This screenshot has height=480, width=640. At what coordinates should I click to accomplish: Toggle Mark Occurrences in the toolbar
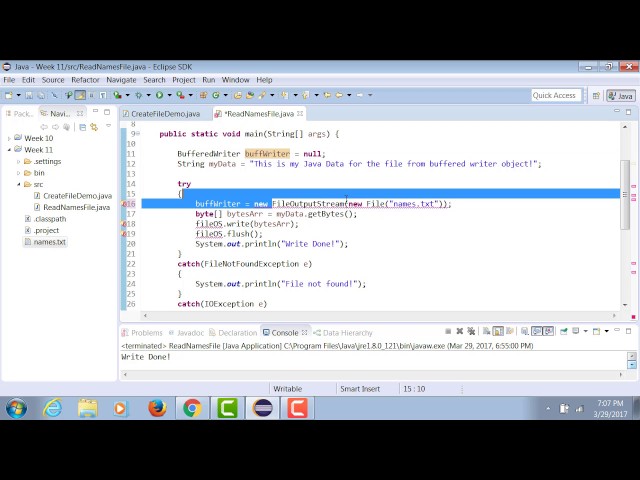tap(80, 95)
